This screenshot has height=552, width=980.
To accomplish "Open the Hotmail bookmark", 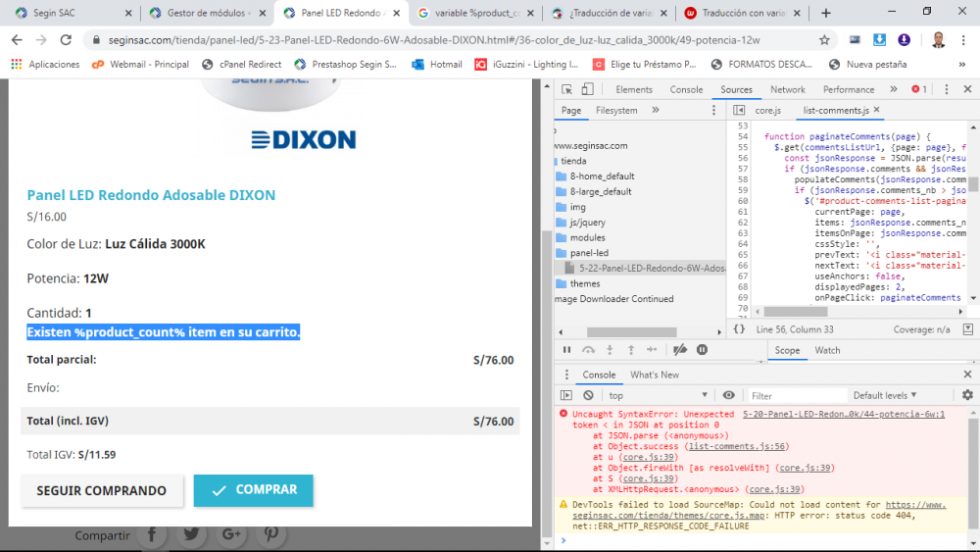I will click(x=437, y=64).
